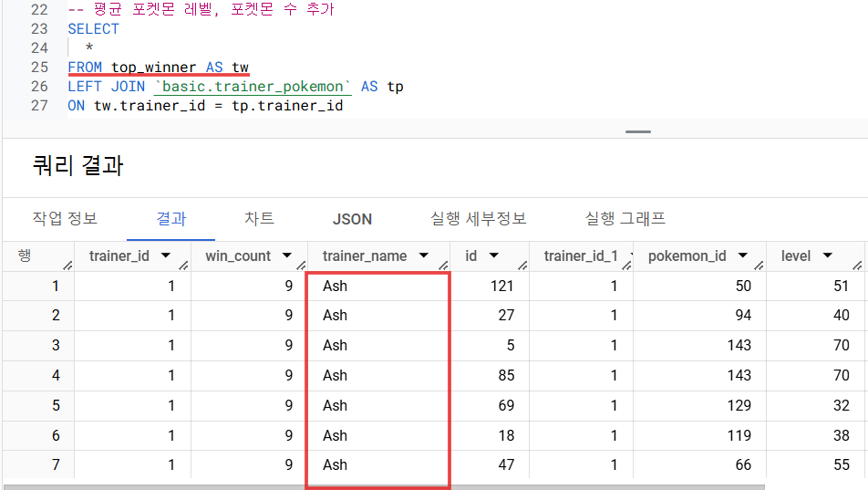Viewport: 868px width, 490px height.
Task: Click the `basic.trainer_pokemon` table reference
Action: [x=253, y=87]
